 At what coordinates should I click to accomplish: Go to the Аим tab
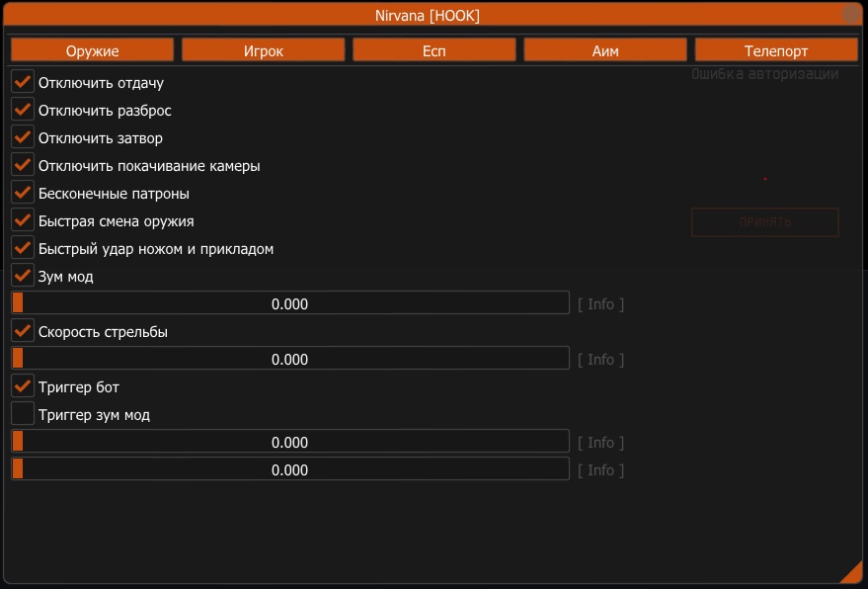click(605, 50)
